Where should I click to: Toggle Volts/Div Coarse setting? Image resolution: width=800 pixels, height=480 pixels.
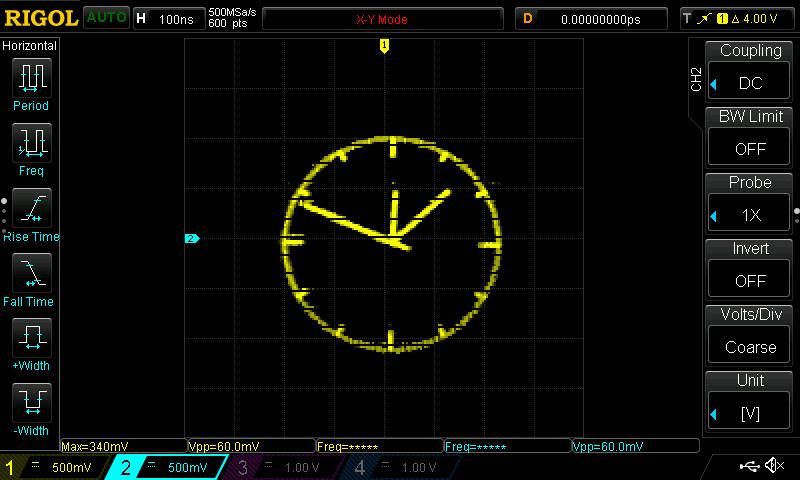tap(750, 333)
